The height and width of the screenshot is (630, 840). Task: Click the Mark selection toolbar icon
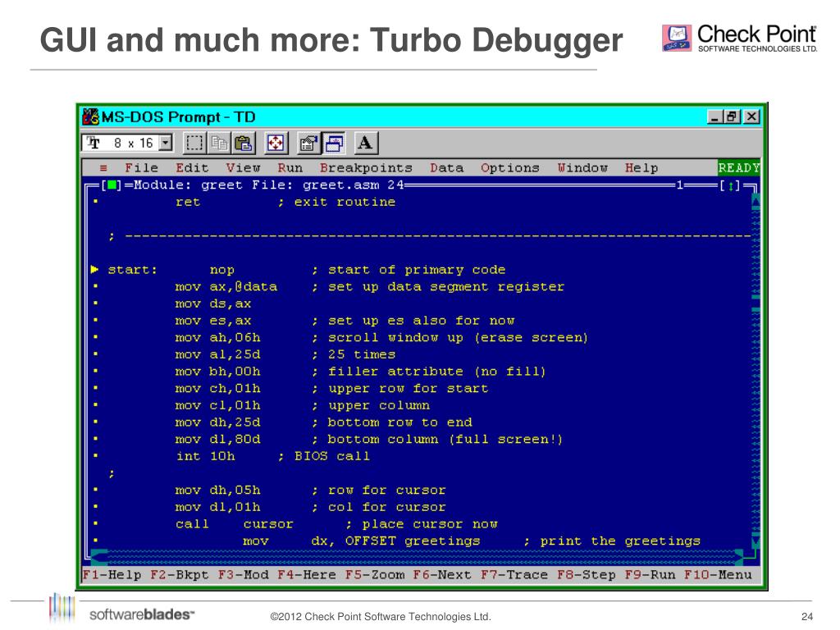(x=194, y=143)
